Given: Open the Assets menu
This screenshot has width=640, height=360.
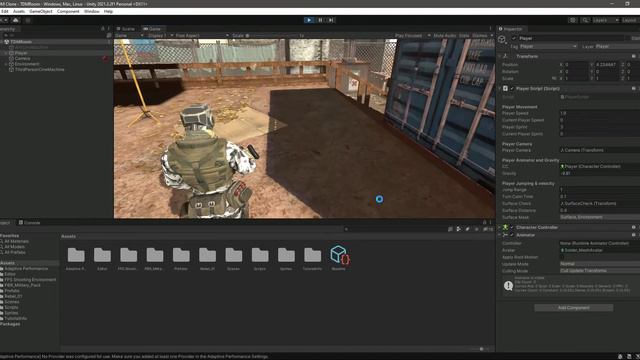Looking at the screenshot, I should [x=19, y=11].
